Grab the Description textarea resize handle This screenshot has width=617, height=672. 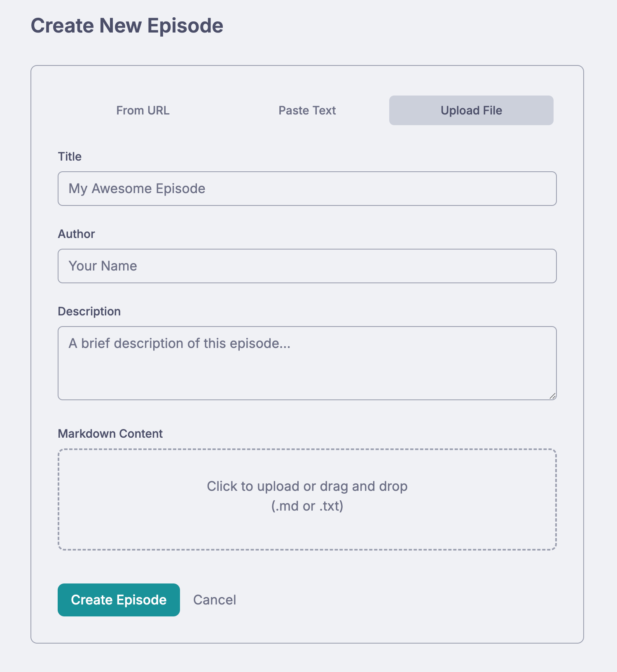[x=552, y=396]
